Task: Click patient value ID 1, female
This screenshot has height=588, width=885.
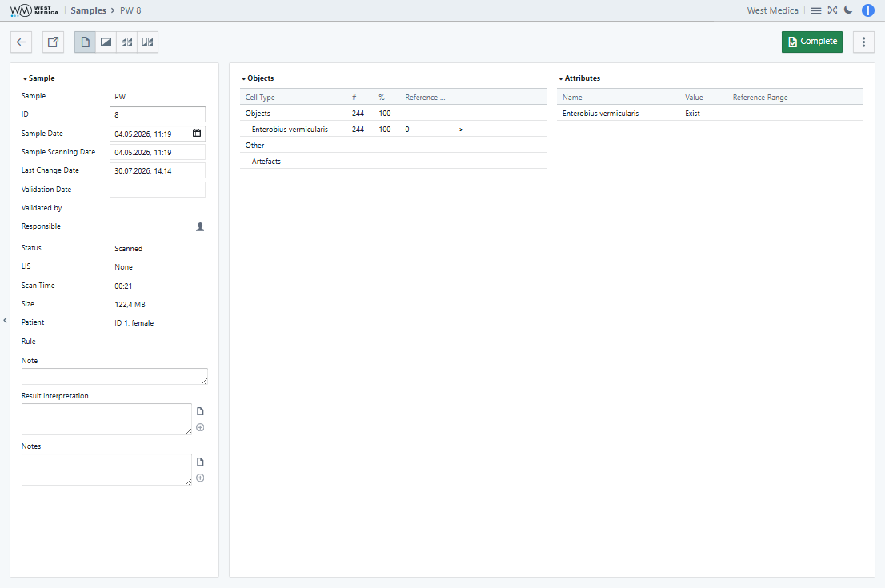Action: pyautogui.click(x=134, y=323)
